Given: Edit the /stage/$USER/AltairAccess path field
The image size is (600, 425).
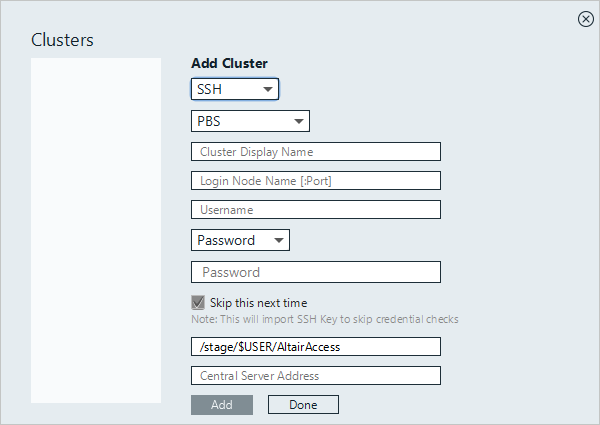Looking at the screenshot, I should click(x=315, y=346).
